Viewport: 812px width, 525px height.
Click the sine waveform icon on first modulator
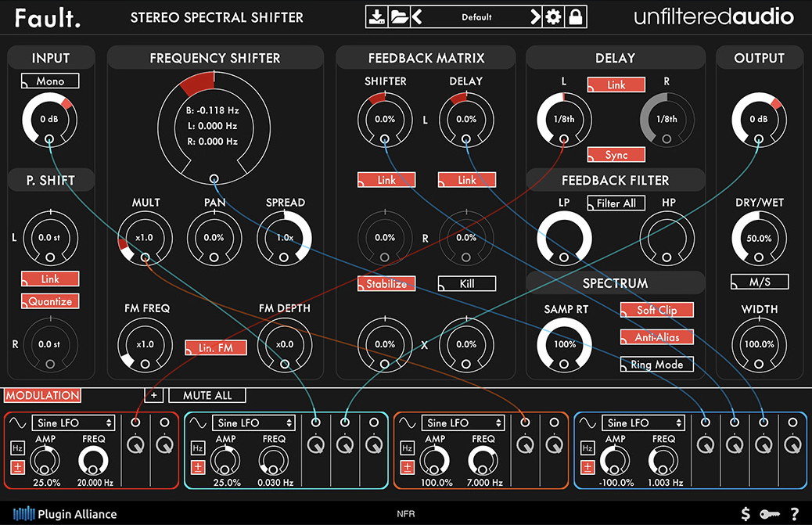point(16,423)
